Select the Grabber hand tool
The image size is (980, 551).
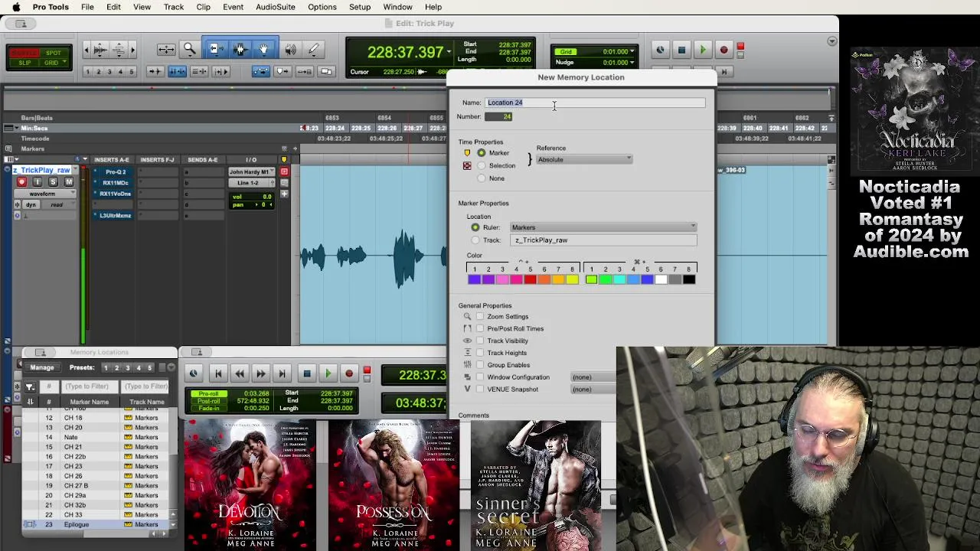[263, 50]
